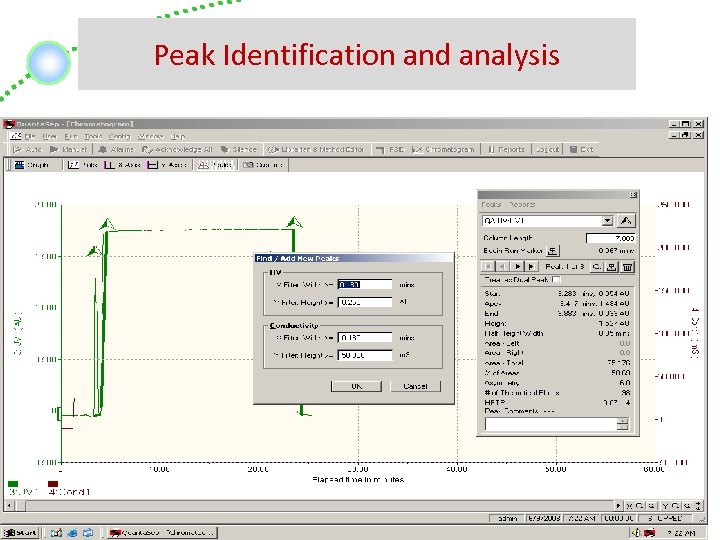Image resolution: width=720 pixels, height=540 pixels.
Task: Expand the trace selection dropdown in Peaks panel
Action: tap(607, 221)
